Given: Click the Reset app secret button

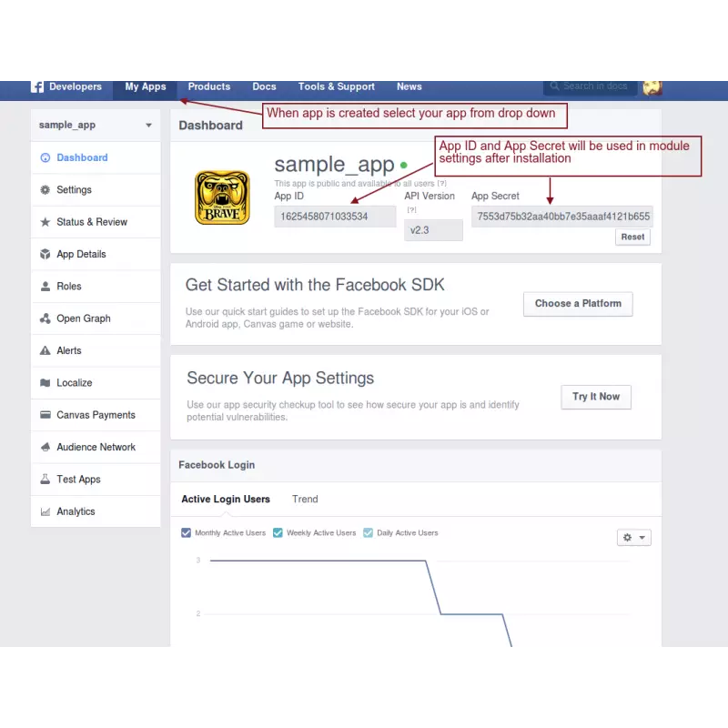Looking at the screenshot, I should [x=632, y=237].
